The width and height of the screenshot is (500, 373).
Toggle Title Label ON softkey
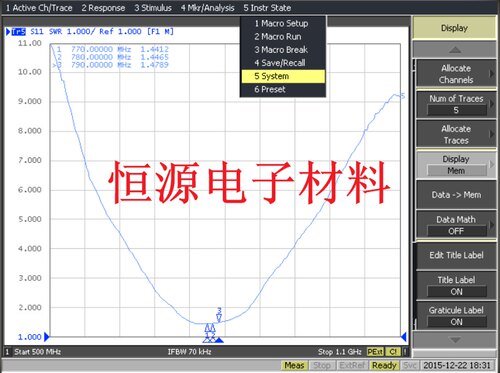tap(455, 286)
